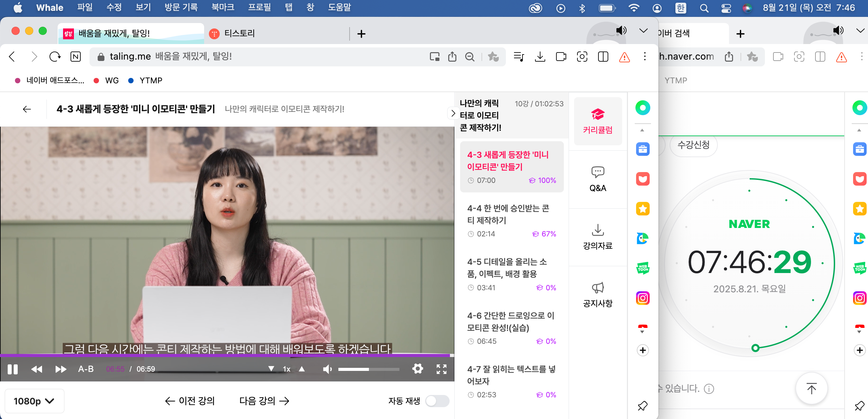Open the 1080p quality dropdown
The width and height of the screenshot is (868, 419).
(34, 401)
